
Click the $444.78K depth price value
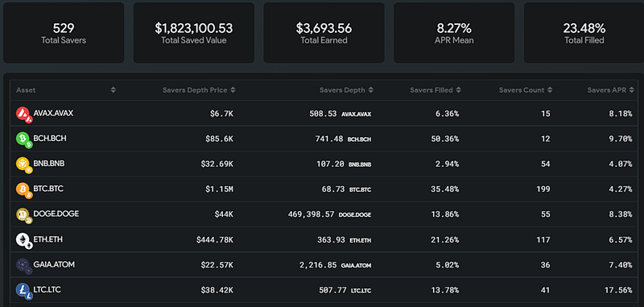(x=215, y=240)
